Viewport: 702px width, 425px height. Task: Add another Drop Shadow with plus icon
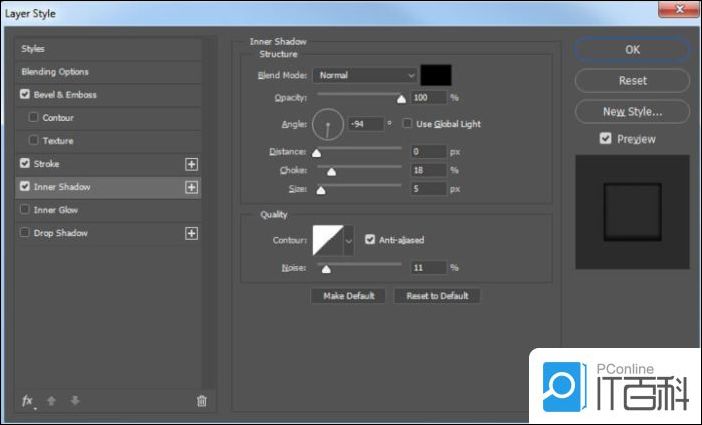192,233
